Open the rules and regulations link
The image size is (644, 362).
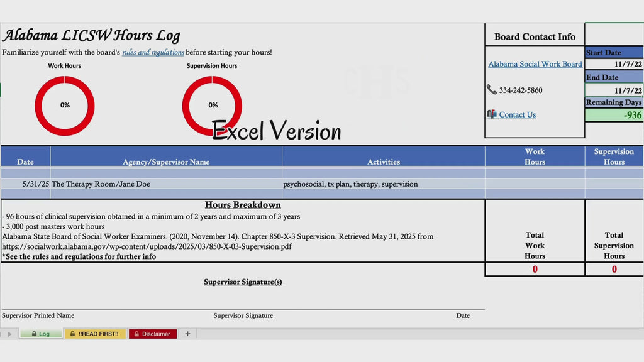pyautogui.click(x=153, y=52)
